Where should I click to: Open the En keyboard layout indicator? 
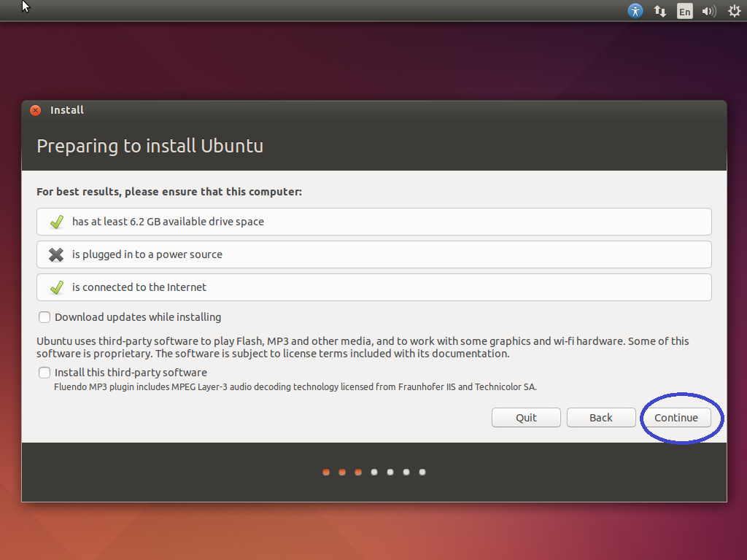point(684,11)
